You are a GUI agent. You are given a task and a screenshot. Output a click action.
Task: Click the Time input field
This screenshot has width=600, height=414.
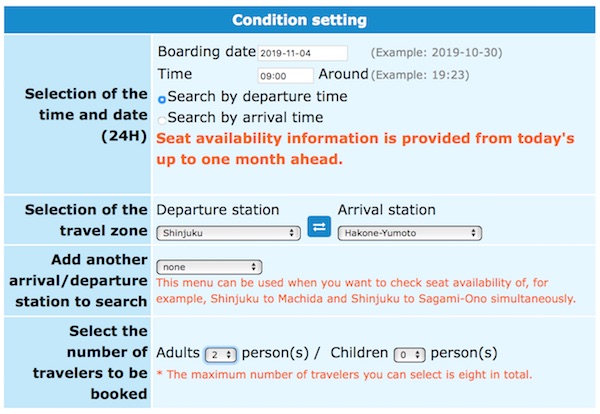tap(285, 75)
